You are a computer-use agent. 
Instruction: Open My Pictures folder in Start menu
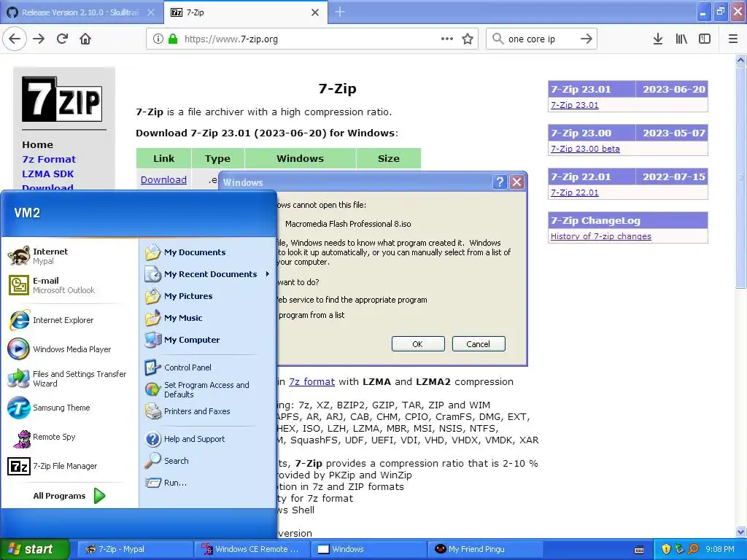[179, 296]
